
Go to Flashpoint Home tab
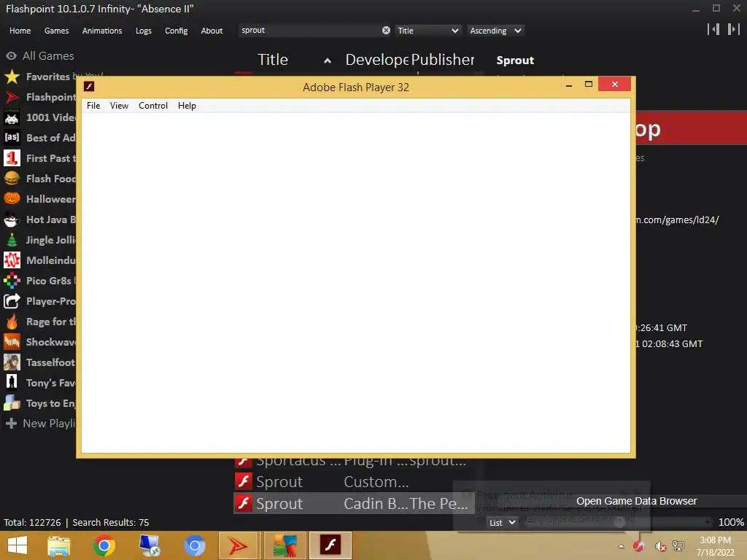pyautogui.click(x=20, y=31)
